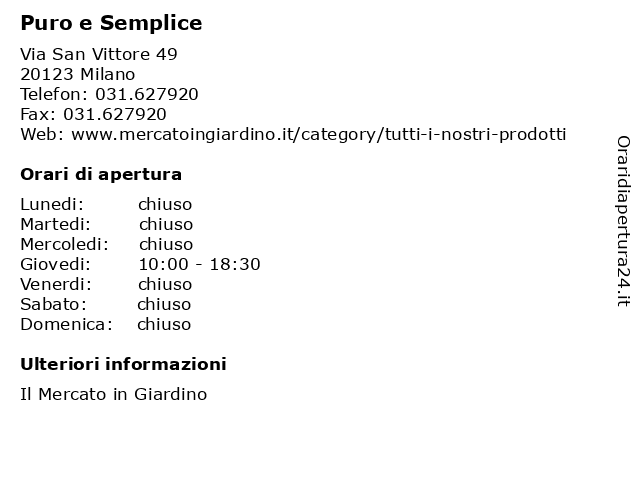The width and height of the screenshot is (640, 480).
Task: Select the Giovedi row label
Action: pos(56,264)
